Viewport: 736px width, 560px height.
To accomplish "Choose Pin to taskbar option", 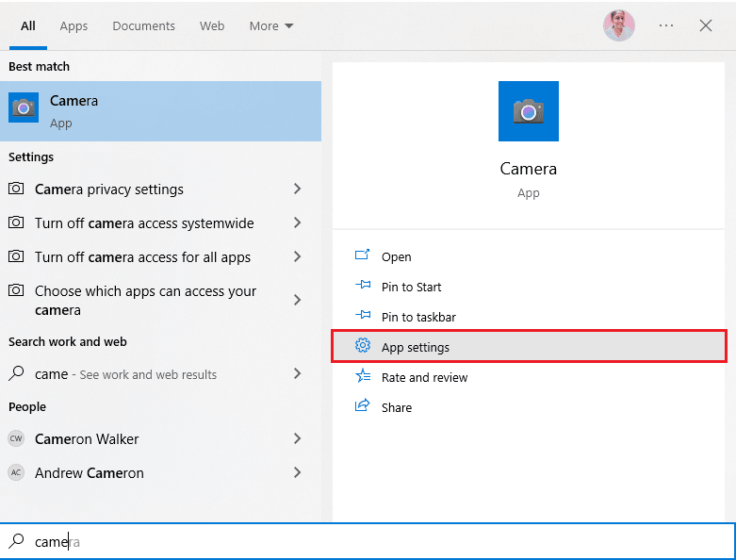I will [x=418, y=317].
